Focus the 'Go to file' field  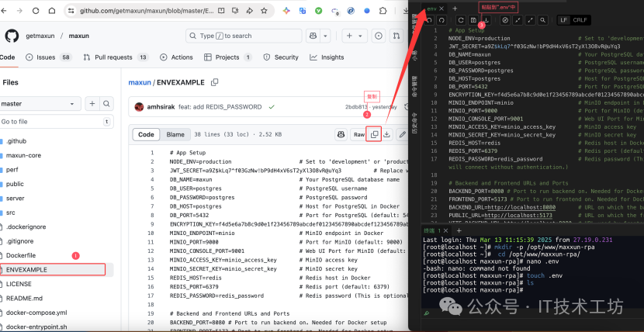coord(57,122)
